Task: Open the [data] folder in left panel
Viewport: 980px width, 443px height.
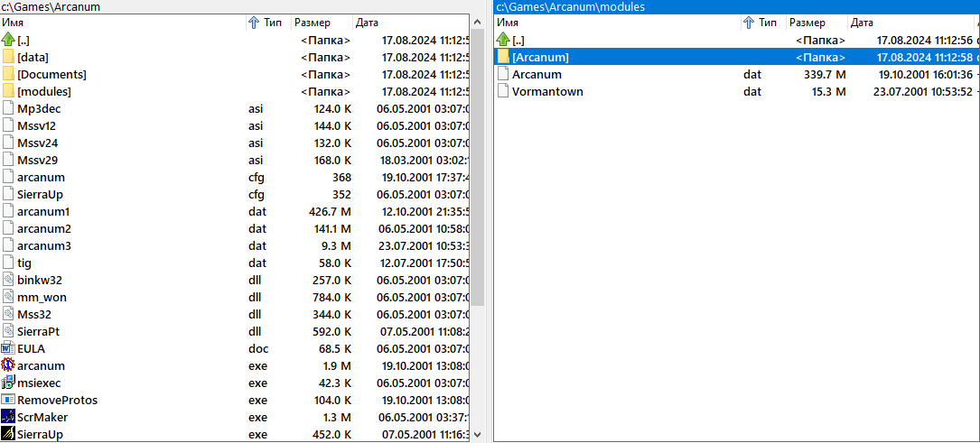Action: (x=33, y=57)
